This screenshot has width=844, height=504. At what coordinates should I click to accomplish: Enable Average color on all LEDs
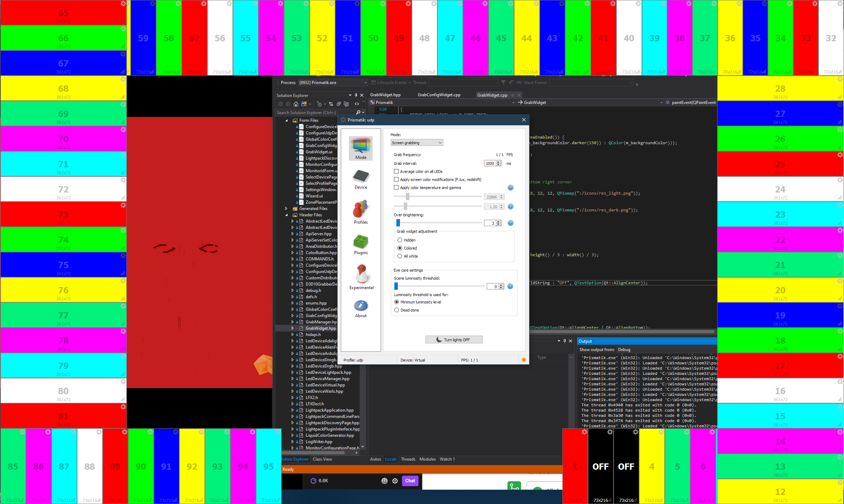(396, 171)
